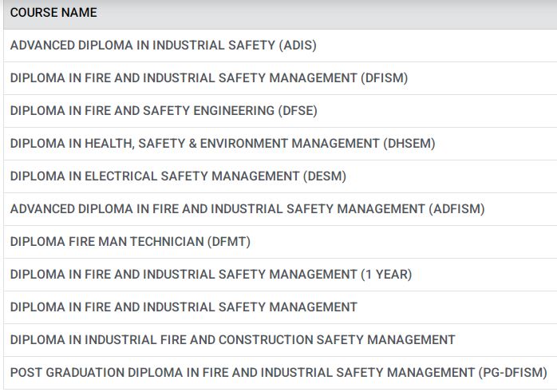
Task: Select Diploma in Electrical Safety Management row
Action: pos(152,176)
